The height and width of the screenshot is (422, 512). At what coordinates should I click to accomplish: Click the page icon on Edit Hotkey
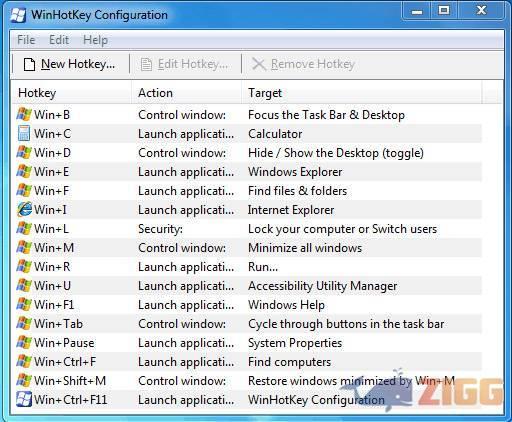146,64
